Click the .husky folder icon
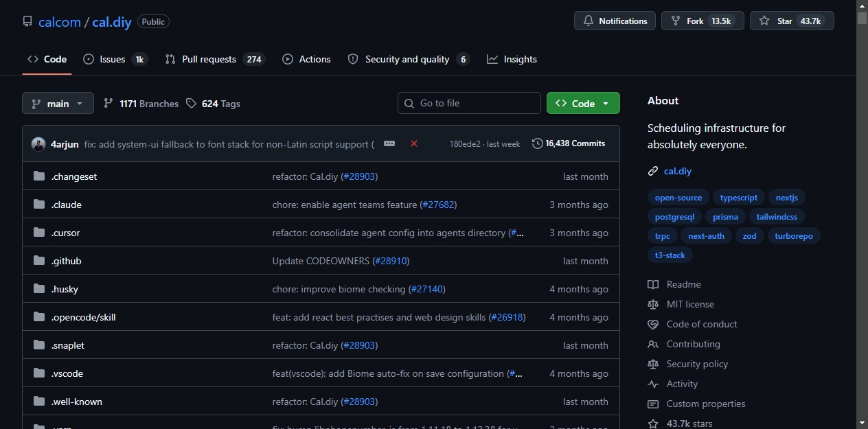 coord(39,289)
